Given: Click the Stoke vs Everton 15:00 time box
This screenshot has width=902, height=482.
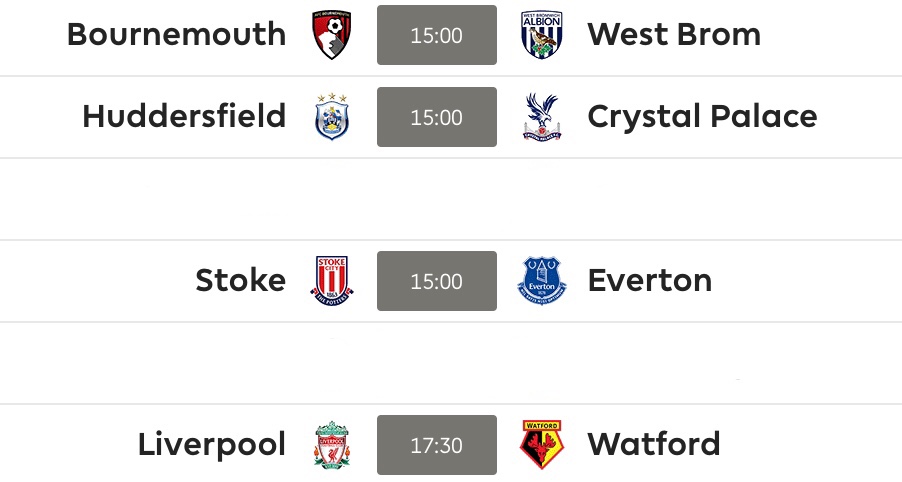Looking at the screenshot, I should (437, 281).
